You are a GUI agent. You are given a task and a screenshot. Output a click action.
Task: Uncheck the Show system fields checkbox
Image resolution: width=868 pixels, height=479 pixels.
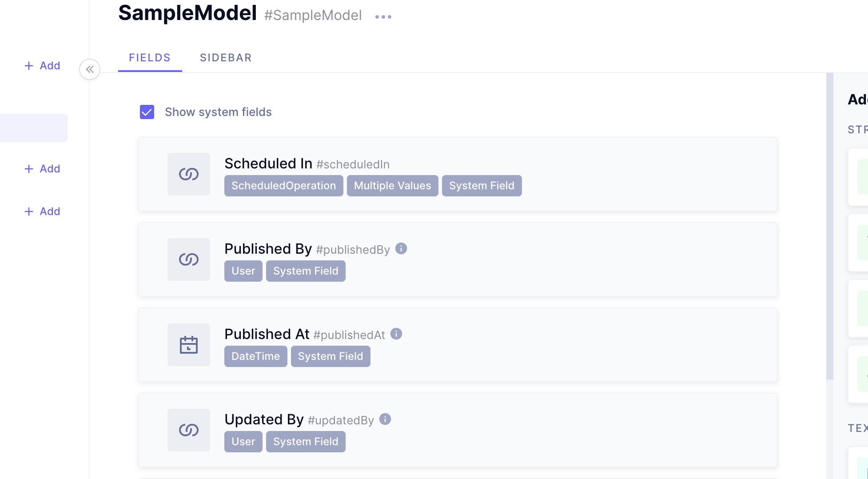coord(147,112)
